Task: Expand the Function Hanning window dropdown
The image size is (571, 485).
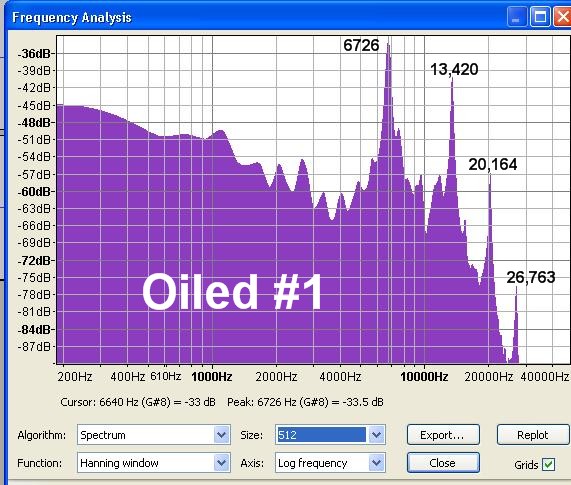Action: [x=221, y=463]
